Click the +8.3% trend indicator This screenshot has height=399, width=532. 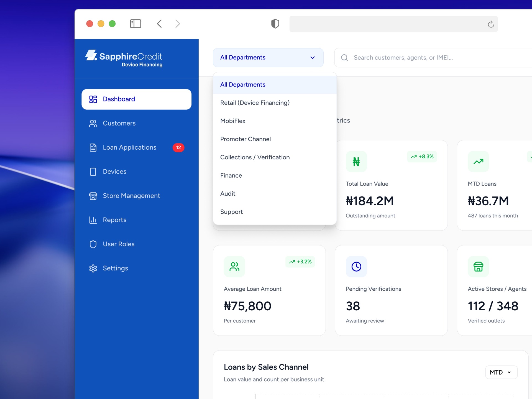point(422,157)
